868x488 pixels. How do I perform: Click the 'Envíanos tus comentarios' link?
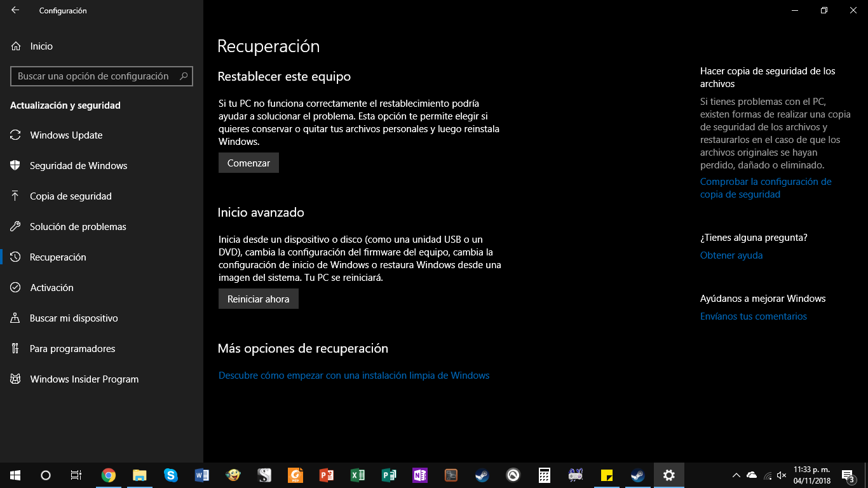[x=754, y=316]
